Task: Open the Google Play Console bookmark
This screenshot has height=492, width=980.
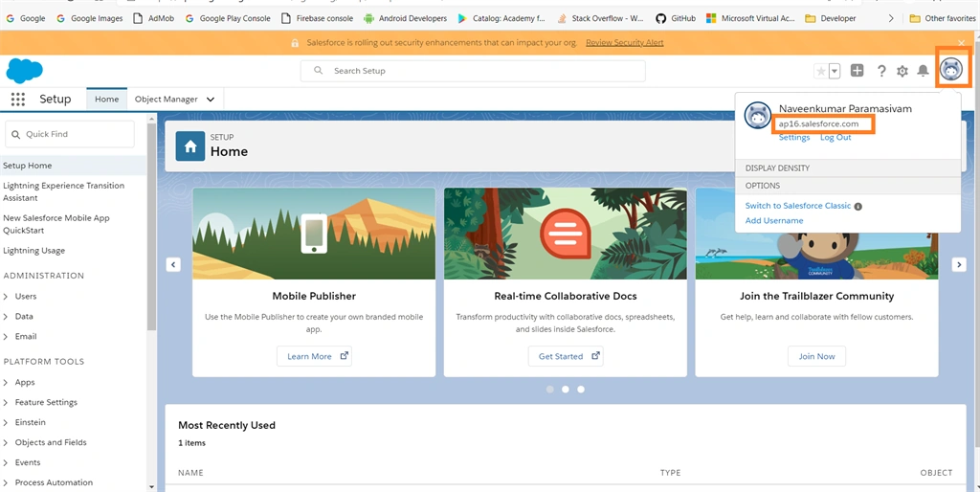Action: [228, 18]
